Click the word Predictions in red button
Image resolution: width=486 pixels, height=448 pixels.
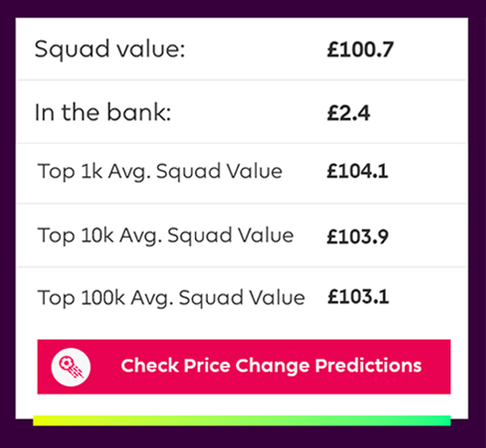[368, 365]
